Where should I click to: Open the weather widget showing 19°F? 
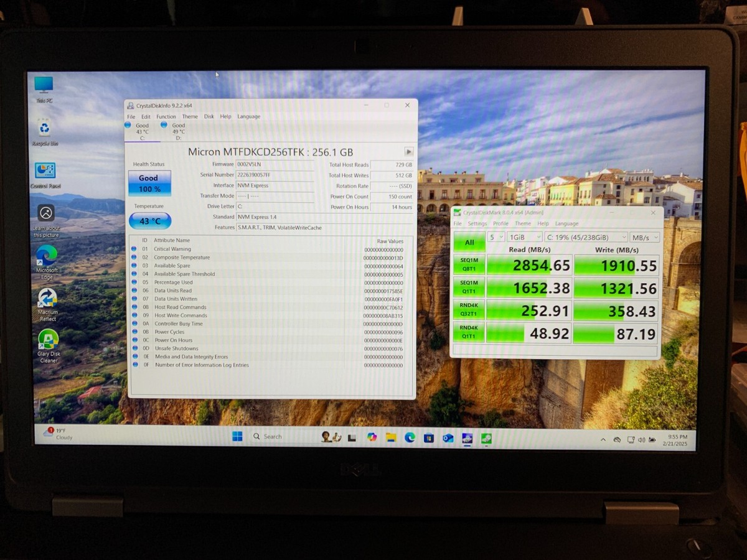[57, 433]
